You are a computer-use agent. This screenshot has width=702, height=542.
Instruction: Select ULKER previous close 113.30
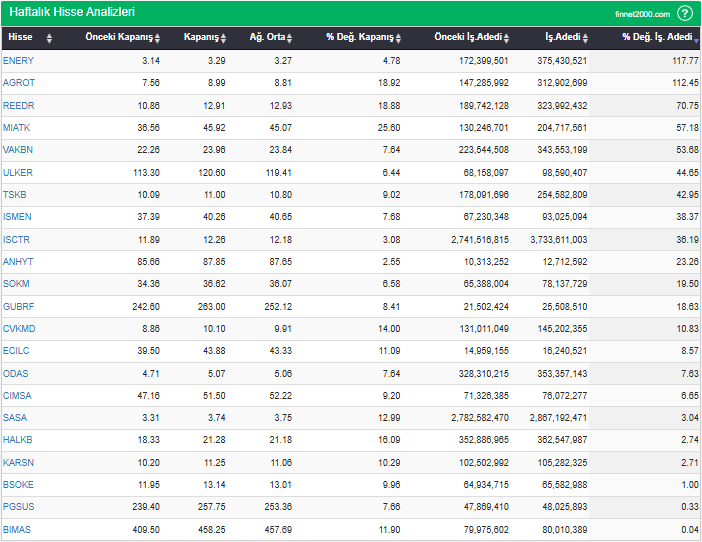click(x=146, y=172)
